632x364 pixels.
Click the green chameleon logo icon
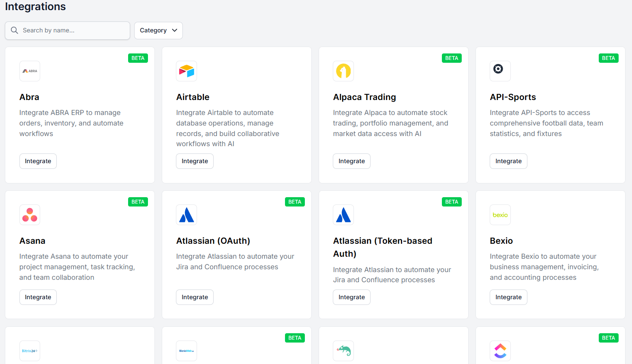click(343, 351)
